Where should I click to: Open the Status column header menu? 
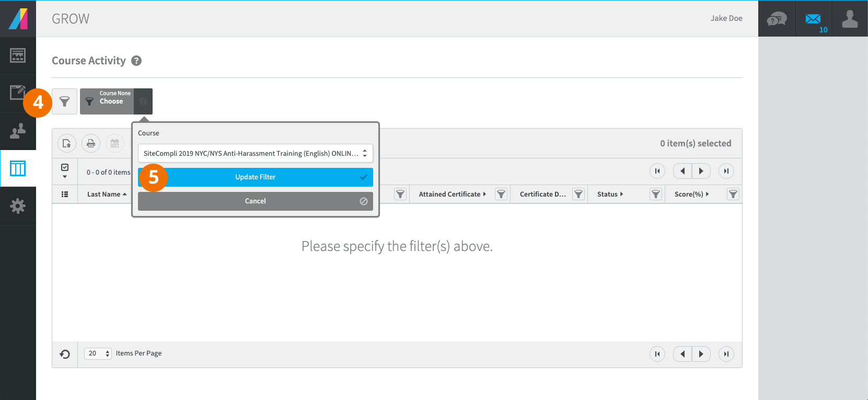610,194
